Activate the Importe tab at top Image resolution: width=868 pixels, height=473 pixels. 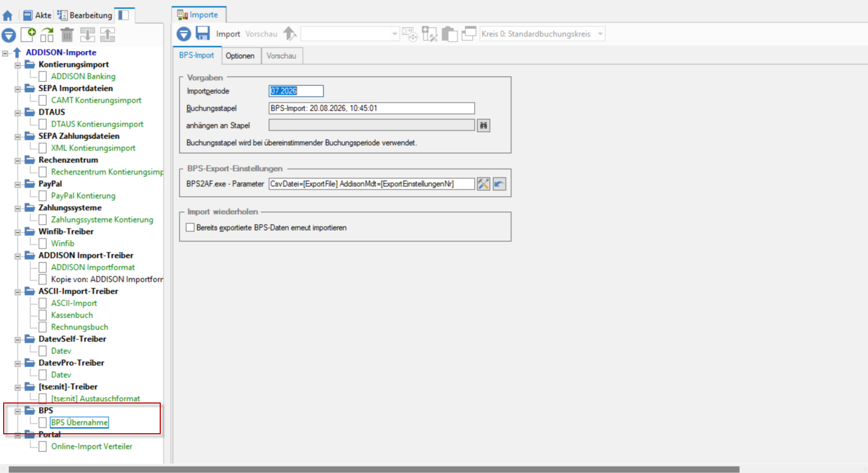pyautogui.click(x=198, y=15)
